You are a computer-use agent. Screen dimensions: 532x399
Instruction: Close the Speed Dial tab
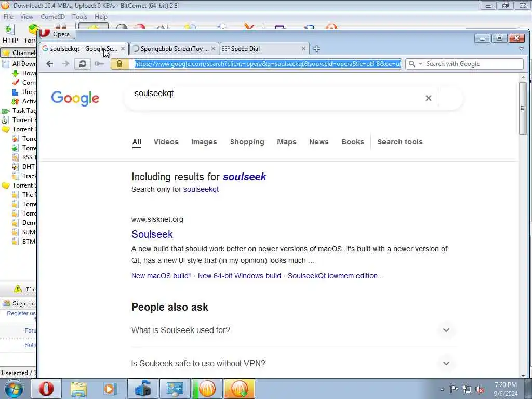point(303,49)
